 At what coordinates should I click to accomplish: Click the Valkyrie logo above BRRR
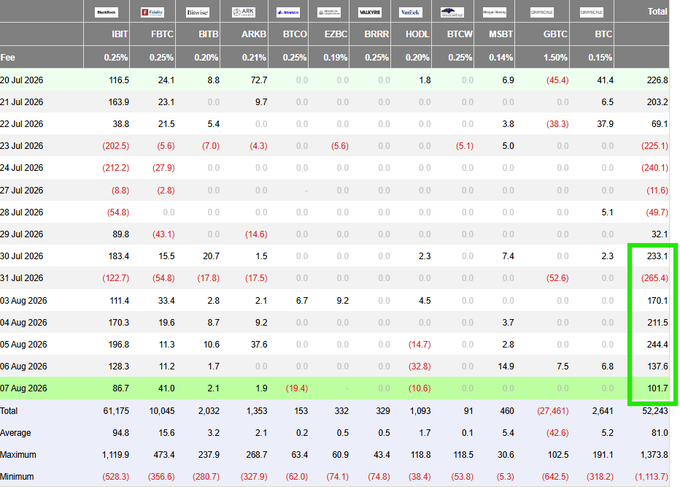[370, 12]
